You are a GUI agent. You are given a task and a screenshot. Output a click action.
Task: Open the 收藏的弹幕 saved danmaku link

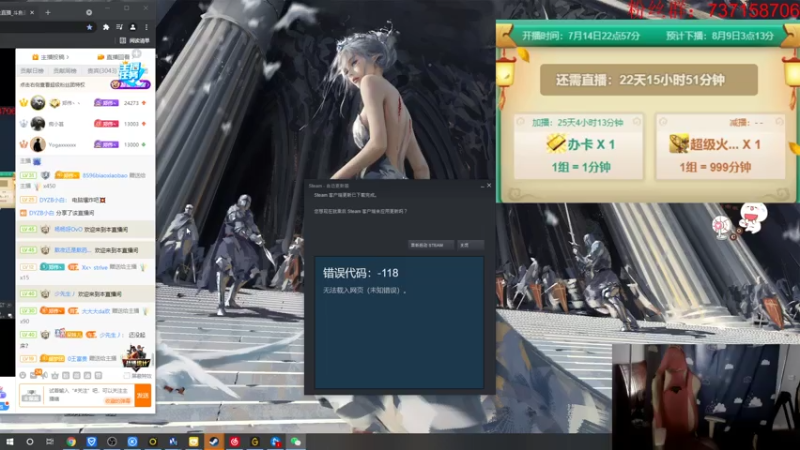pos(118,401)
